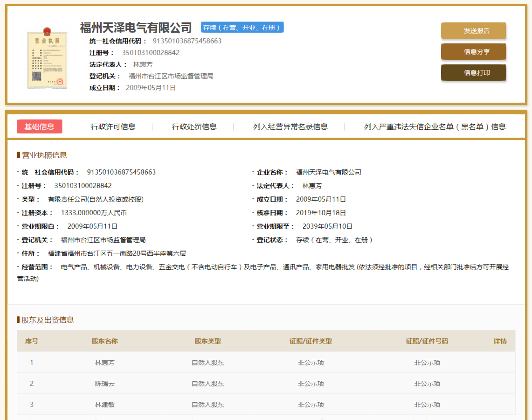Click license info 登记机关 value 福州市台江区市场监督管理局

tap(103, 240)
